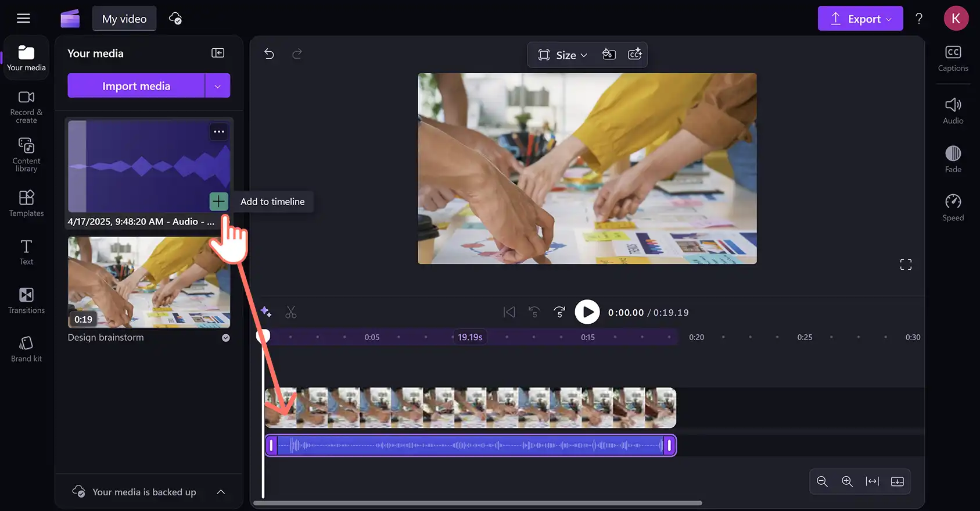Select the split scissors tool
This screenshot has width=980, height=511.
291,312
